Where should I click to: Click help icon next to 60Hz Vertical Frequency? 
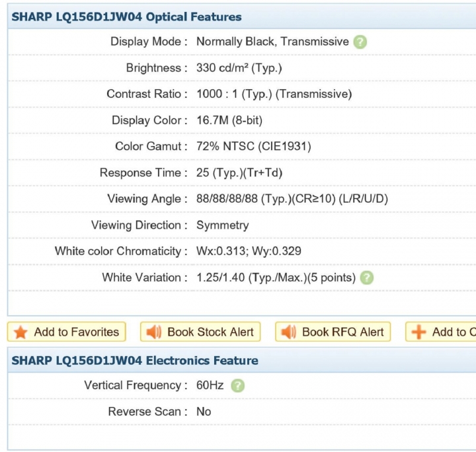tap(238, 385)
